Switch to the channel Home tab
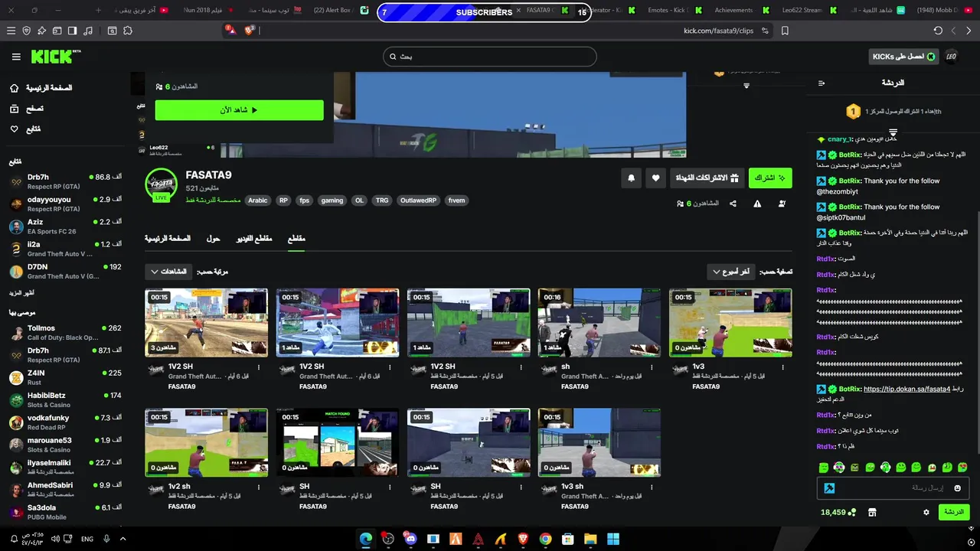Screen dimensions: 980x551 168,239
